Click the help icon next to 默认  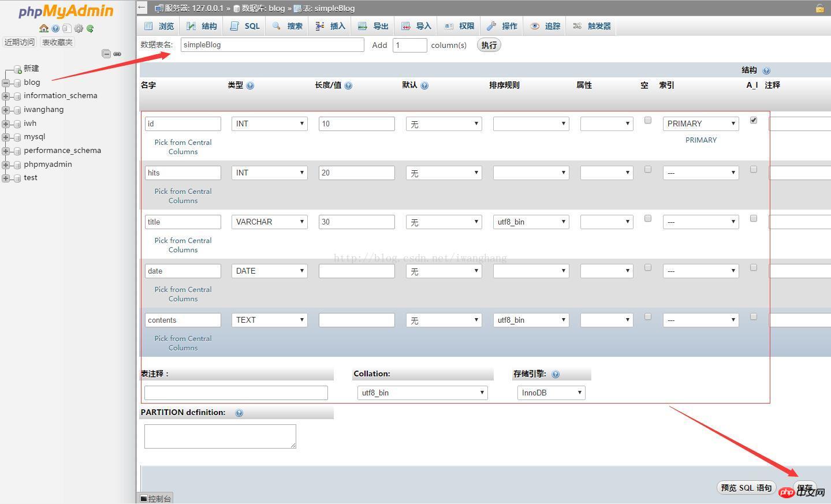424,85
